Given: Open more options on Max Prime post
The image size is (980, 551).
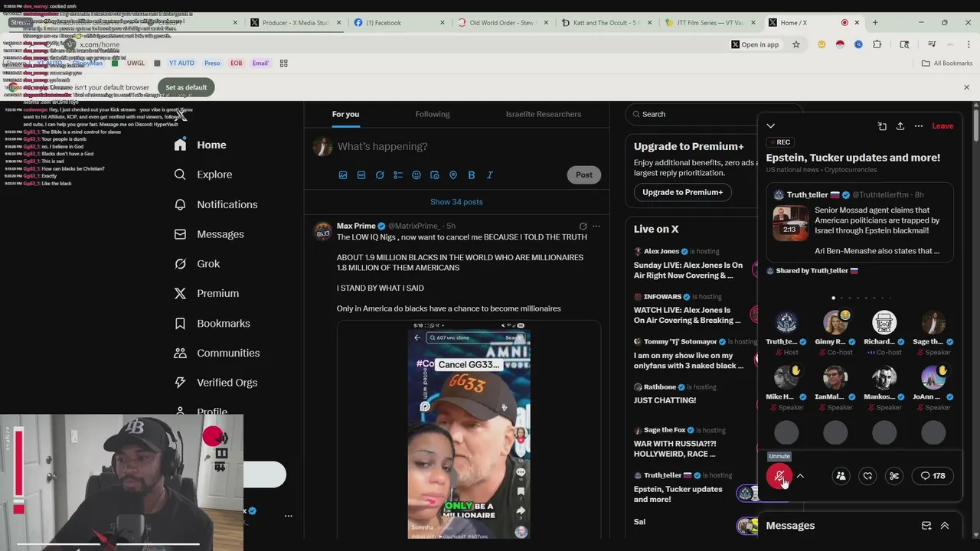Looking at the screenshot, I should click(596, 226).
